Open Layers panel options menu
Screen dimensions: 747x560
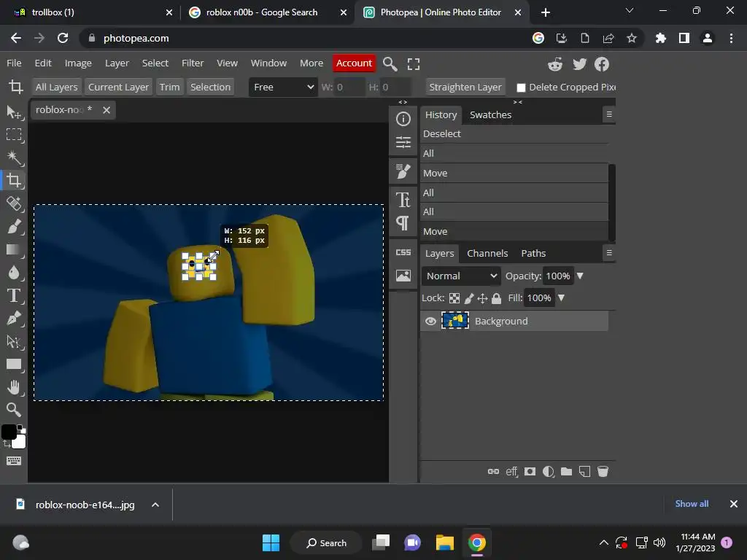tap(609, 253)
